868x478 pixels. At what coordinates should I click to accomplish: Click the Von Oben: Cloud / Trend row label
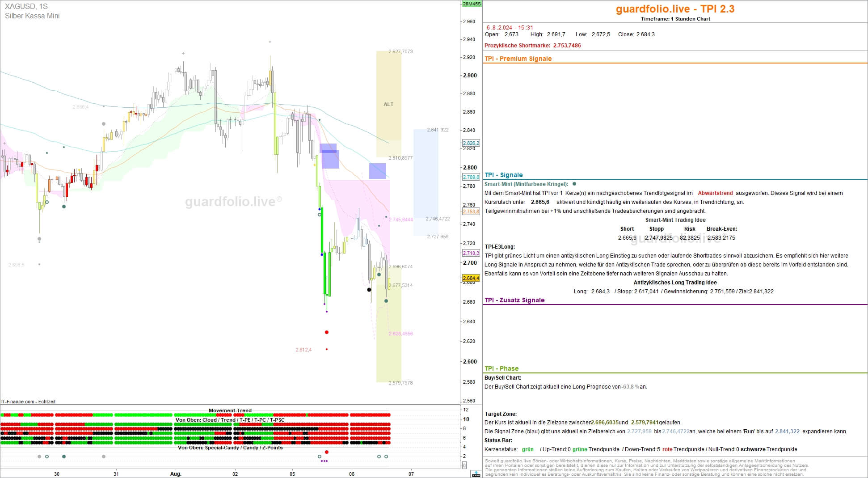(230, 420)
